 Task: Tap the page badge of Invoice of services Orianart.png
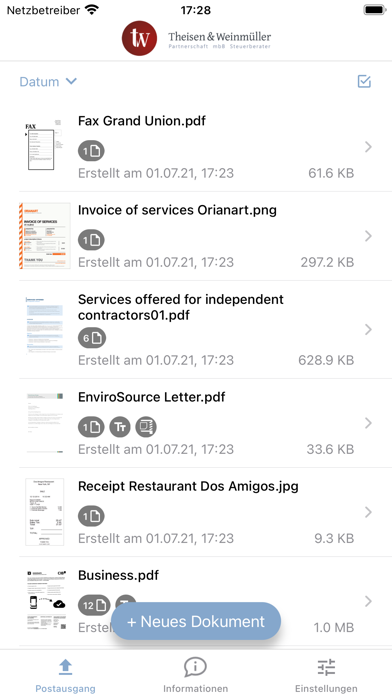(x=91, y=241)
